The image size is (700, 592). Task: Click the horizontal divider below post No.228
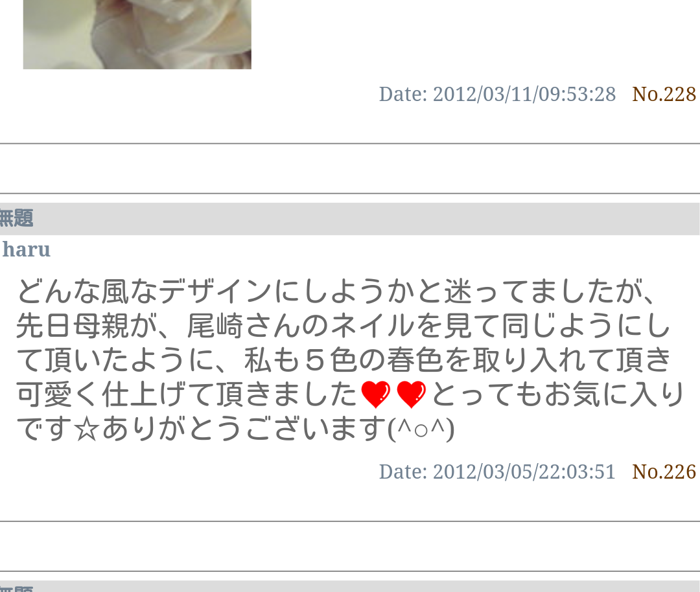pyautogui.click(x=350, y=144)
